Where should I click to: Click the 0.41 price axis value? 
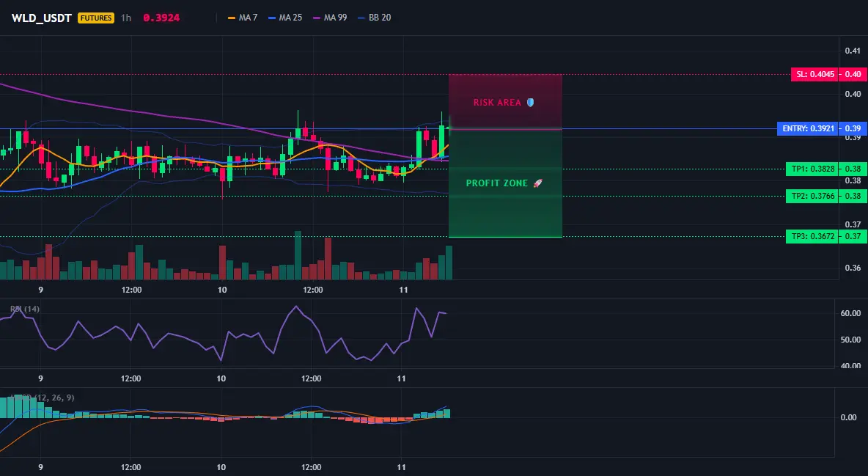point(853,51)
